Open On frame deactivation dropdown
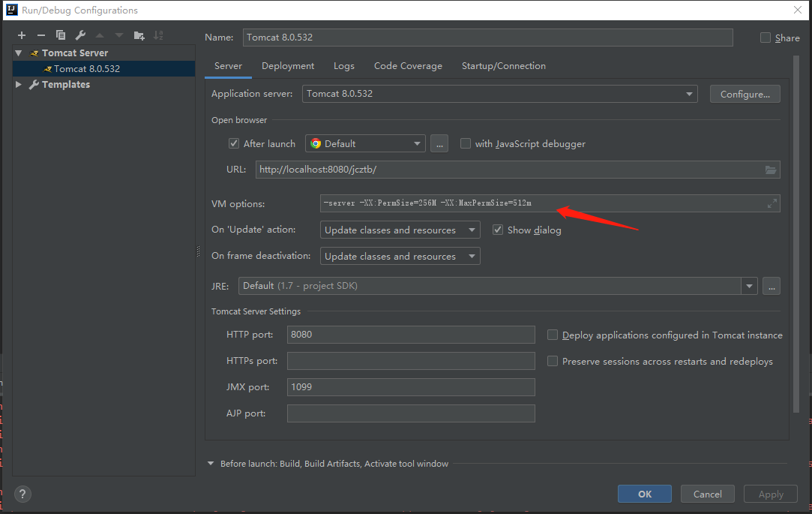The height and width of the screenshot is (514, 812). [x=400, y=256]
